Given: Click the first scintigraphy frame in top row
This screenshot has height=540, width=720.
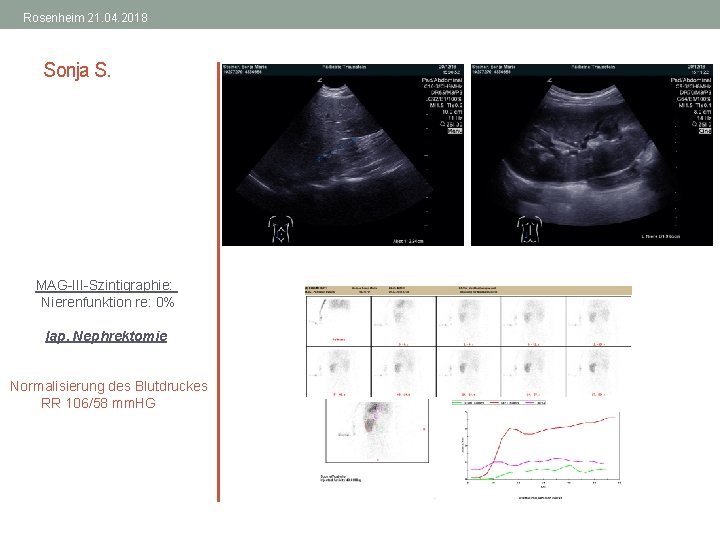Looking at the screenshot, I should tap(338, 321).
